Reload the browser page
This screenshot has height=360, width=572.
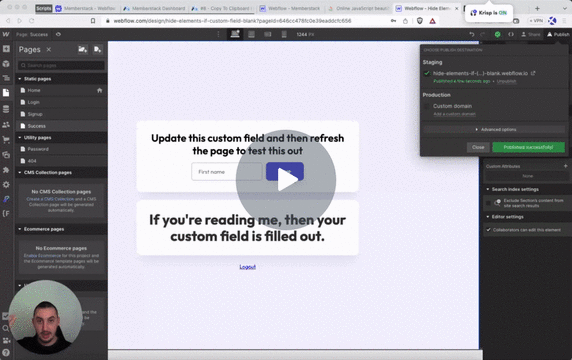[x=31, y=21]
